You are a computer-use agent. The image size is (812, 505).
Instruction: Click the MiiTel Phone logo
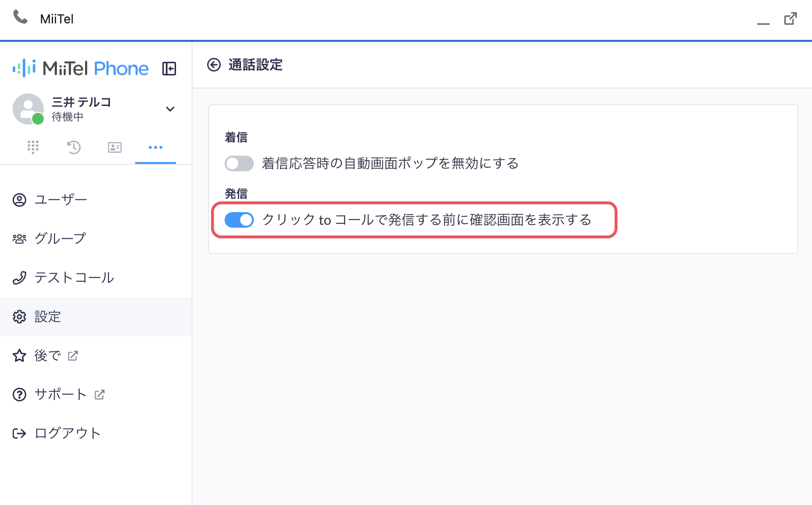click(81, 69)
